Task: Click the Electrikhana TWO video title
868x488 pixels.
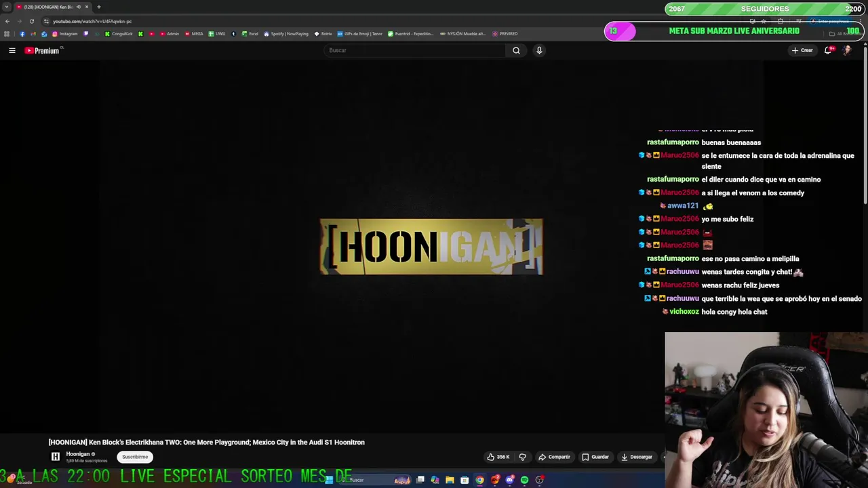Action: (207, 443)
